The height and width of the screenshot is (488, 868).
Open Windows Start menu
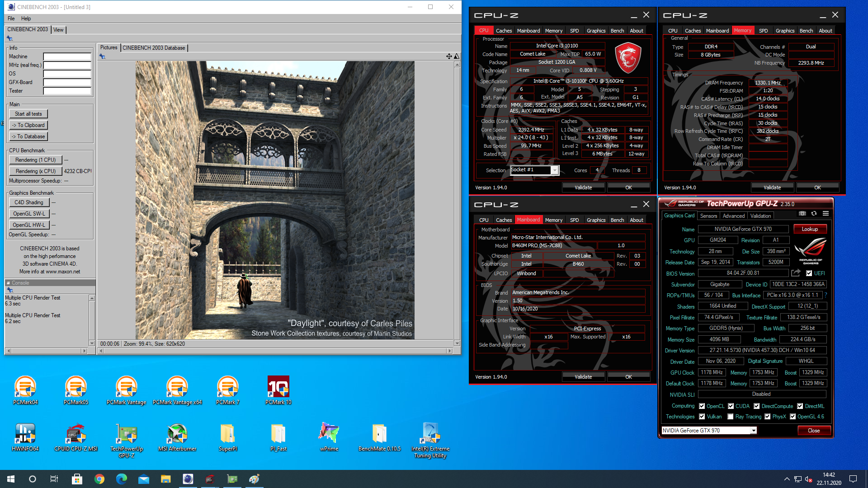11,479
